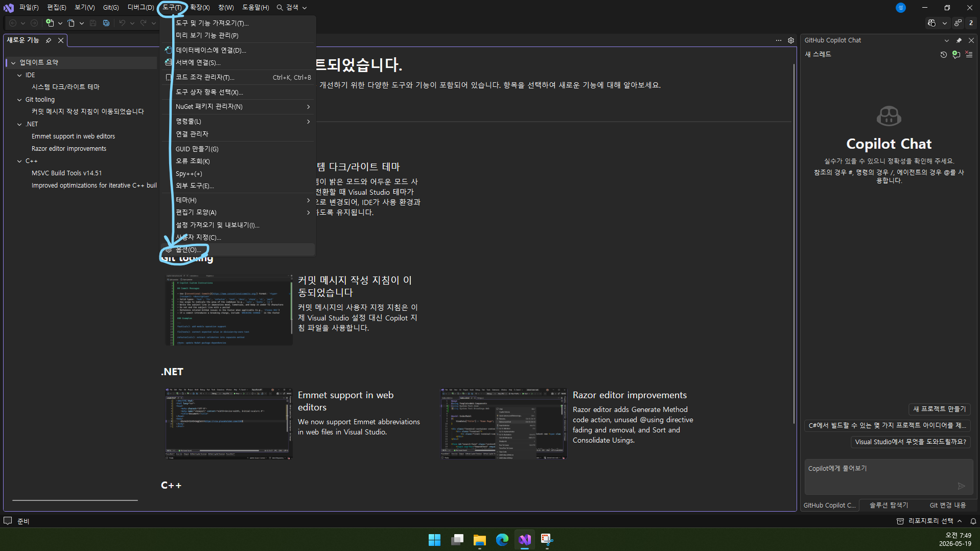The height and width of the screenshot is (551, 980).
Task: Open Microsoft Edge from the taskbar
Action: click(502, 540)
